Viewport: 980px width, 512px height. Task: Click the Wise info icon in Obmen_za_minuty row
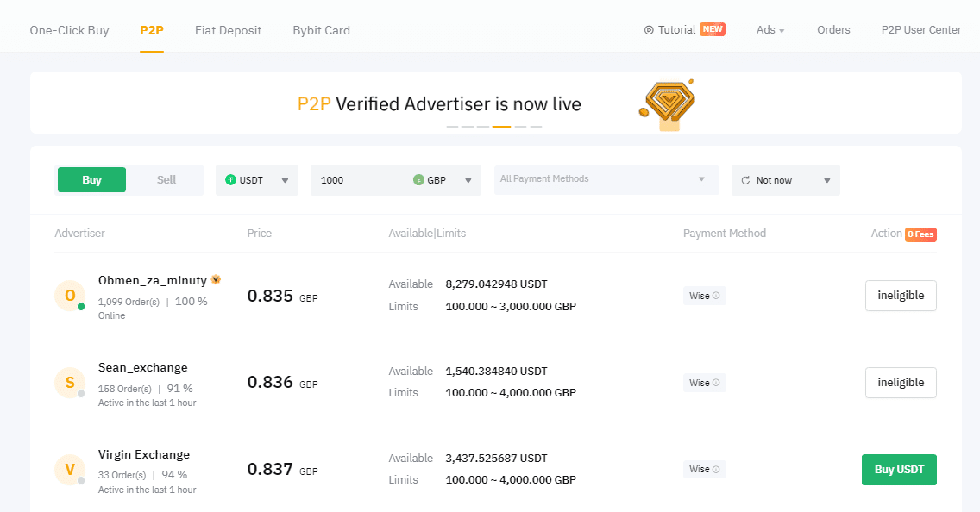(x=716, y=296)
